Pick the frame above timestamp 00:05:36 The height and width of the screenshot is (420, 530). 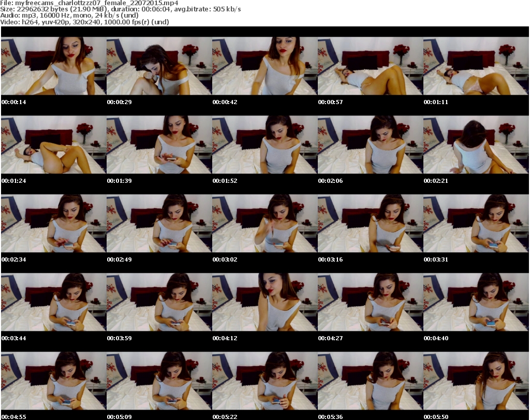pyautogui.click(x=370, y=381)
